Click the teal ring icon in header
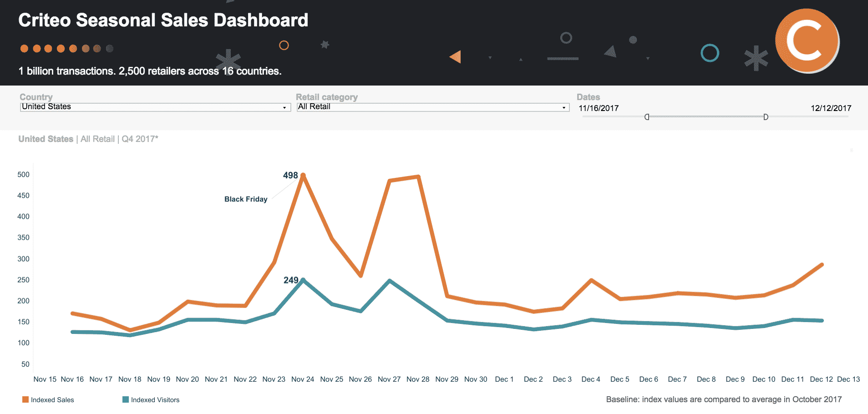Viewport: 868px width, 414px height. [710, 53]
